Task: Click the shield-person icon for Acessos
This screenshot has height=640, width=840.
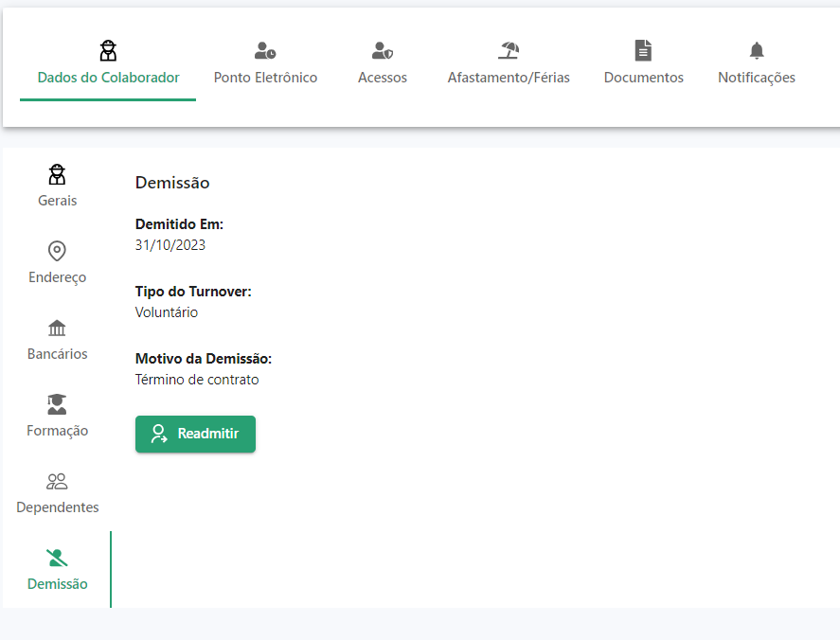Action: click(x=383, y=51)
